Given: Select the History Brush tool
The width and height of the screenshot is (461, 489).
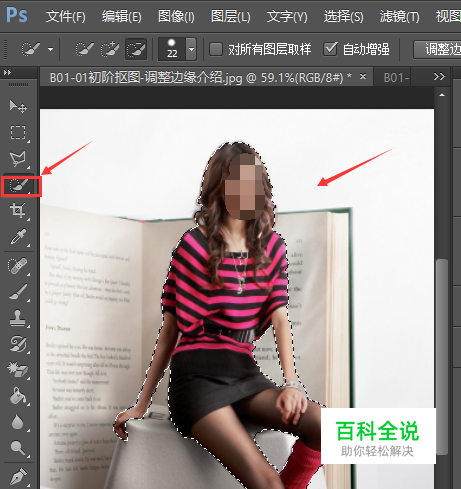Looking at the screenshot, I should click(18, 344).
